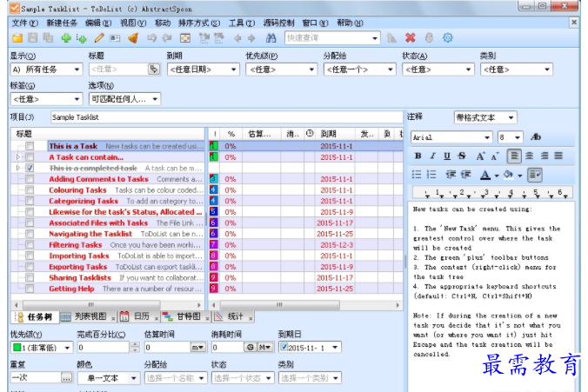
Task: Expand the 'A Task can contain...' tree node
Action: coord(17,157)
